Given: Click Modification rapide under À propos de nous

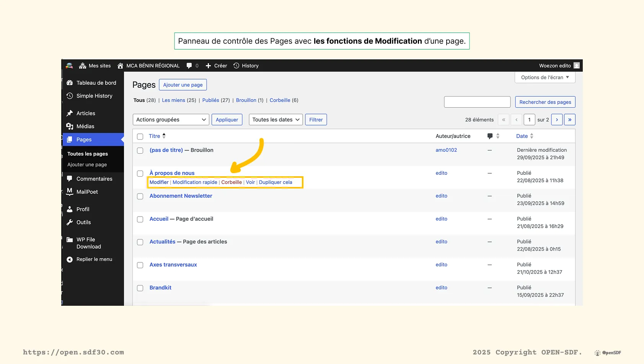Looking at the screenshot, I should (x=195, y=182).
